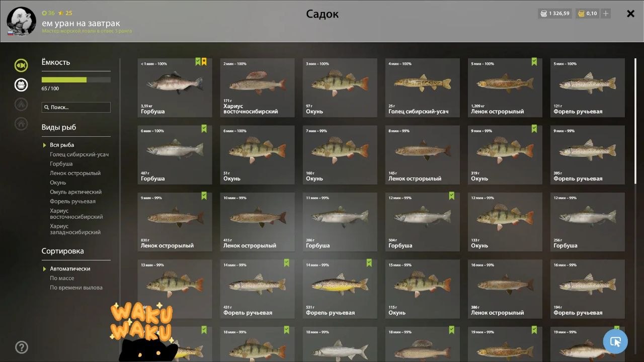This screenshot has height=362, width=644.
Task: Click the house icon in left sidebar
Action: [x=21, y=123]
